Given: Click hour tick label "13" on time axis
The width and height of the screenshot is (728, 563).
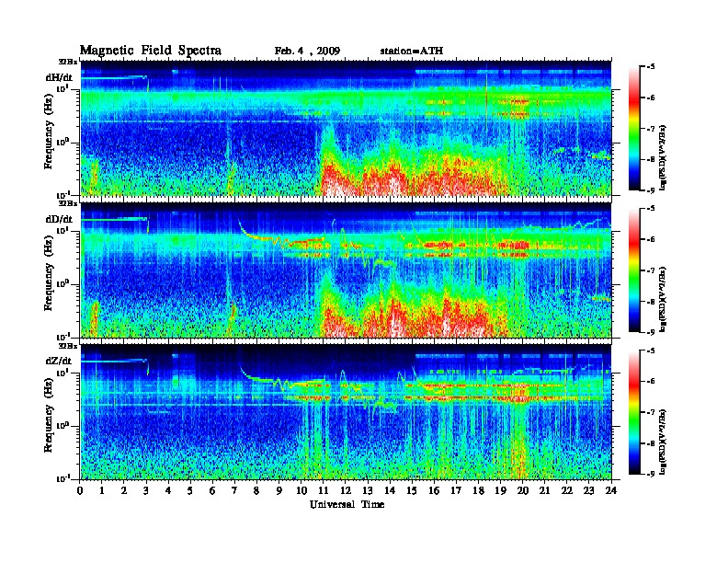Looking at the screenshot, I should (368, 491).
